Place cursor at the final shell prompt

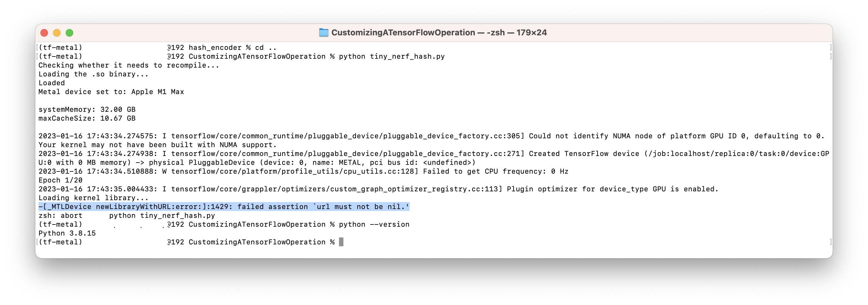pos(341,242)
